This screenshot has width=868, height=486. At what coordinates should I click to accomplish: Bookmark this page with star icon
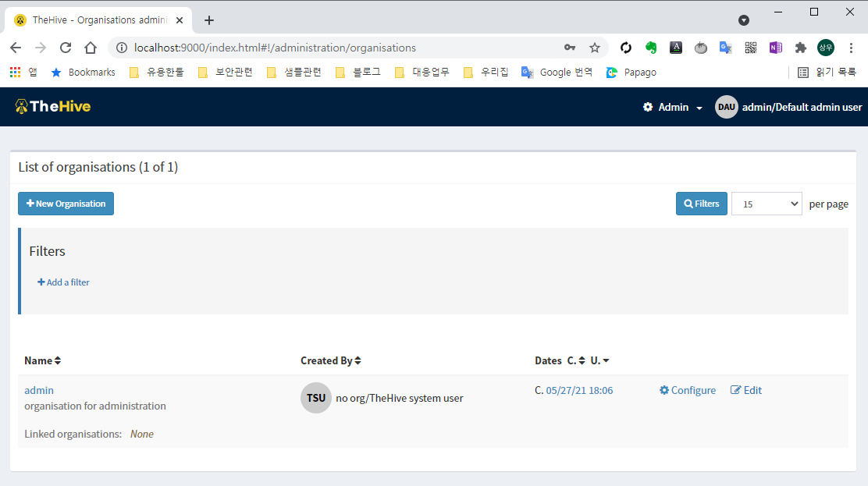595,48
